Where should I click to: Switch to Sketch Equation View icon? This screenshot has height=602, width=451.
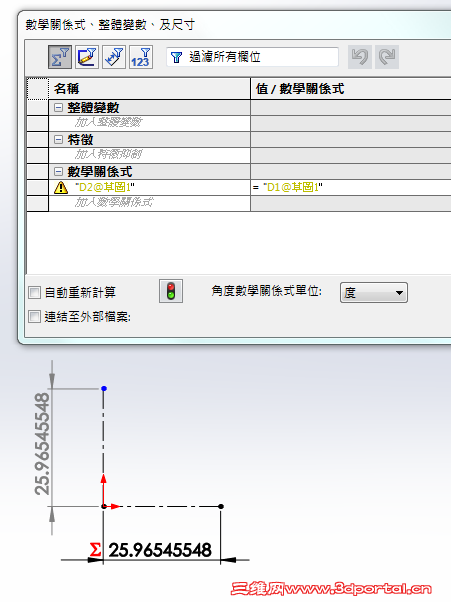click(87, 57)
